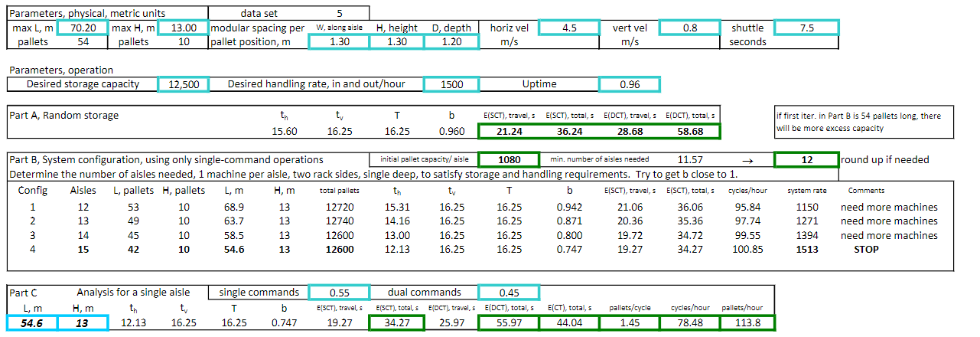Select L, pallets value 49
980x337 pixels.
pyautogui.click(x=132, y=221)
